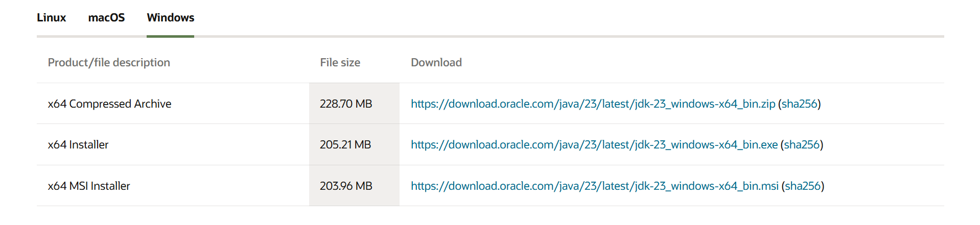The width and height of the screenshot is (980, 225).
Task: Click the Product/file description column header
Action: pyautogui.click(x=109, y=63)
